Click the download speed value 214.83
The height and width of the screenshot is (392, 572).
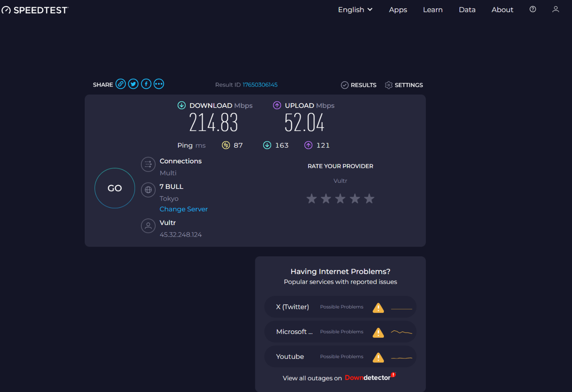tap(214, 123)
